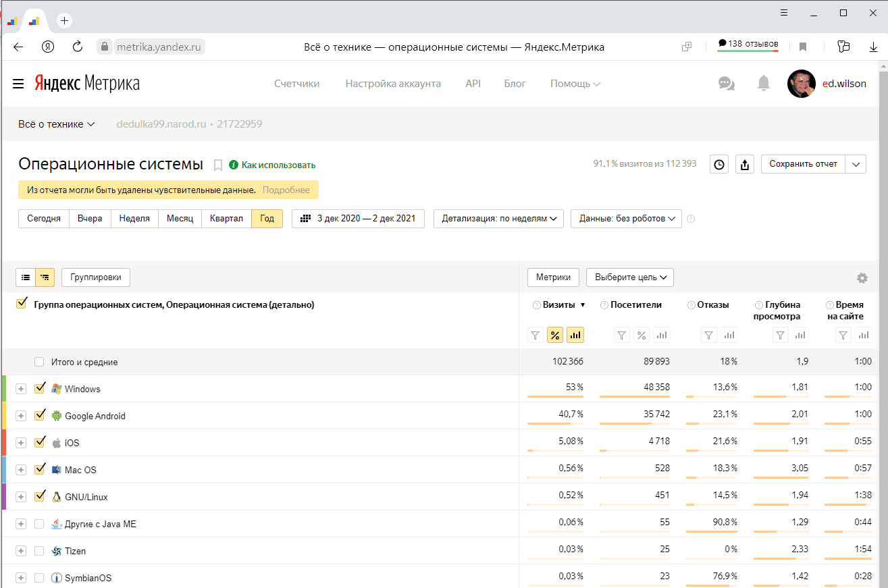Screen dimensions: 888x588
Task: Open the API menu item
Action: (473, 84)
